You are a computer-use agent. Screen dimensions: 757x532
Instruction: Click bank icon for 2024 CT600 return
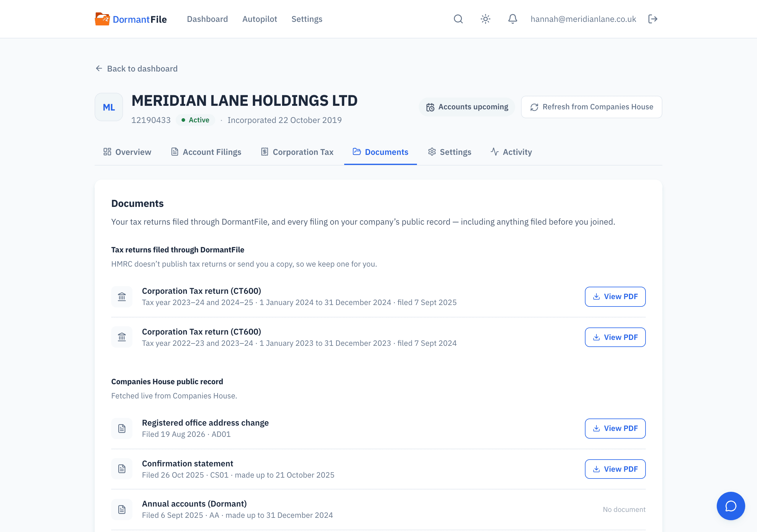pyautogui.click(x=122, y=297)
